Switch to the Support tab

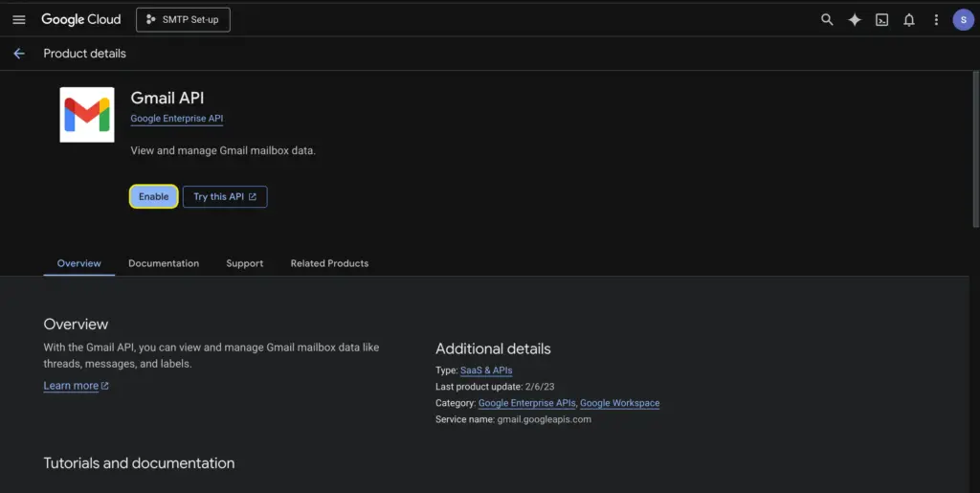pyautogui.click(x=244, y=263)
